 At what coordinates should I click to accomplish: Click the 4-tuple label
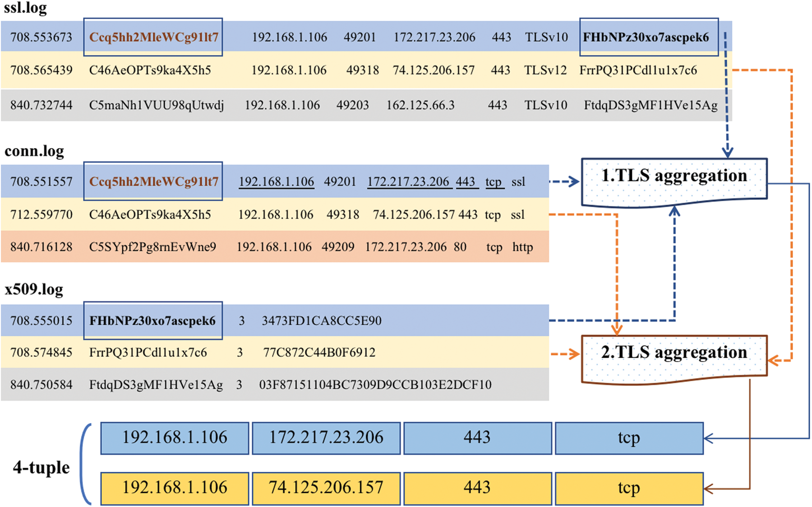tap(41, 467)
